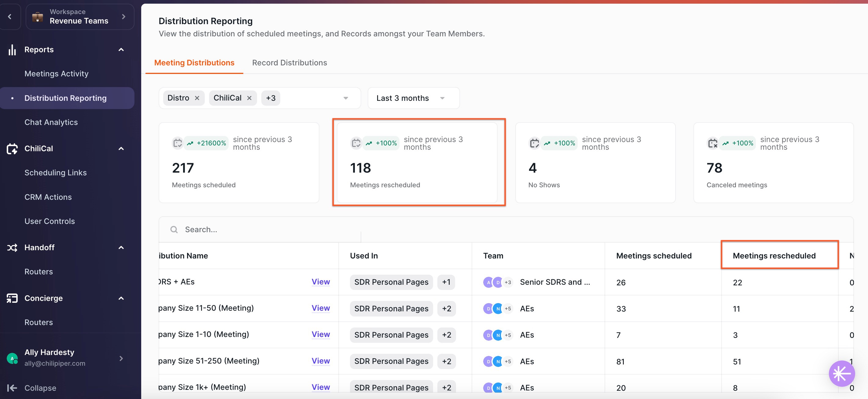
Task: Click Ally Hardesty's avatar
Action: click(12, 358)
